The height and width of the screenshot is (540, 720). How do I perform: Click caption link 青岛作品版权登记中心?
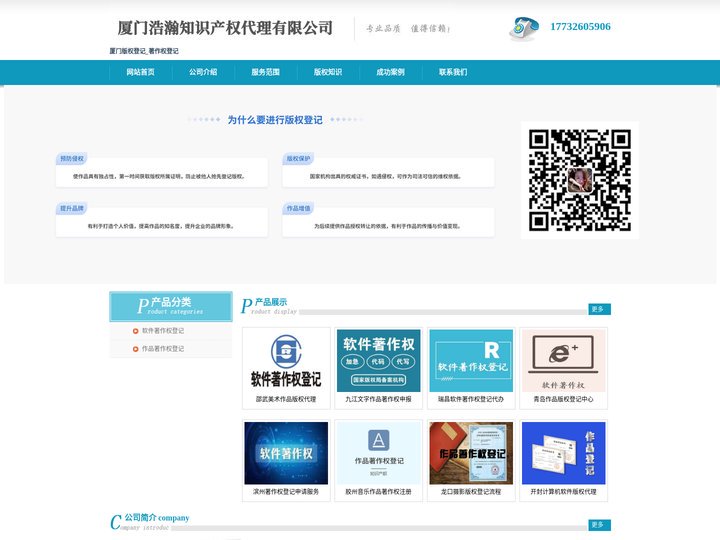click(563, 399)
